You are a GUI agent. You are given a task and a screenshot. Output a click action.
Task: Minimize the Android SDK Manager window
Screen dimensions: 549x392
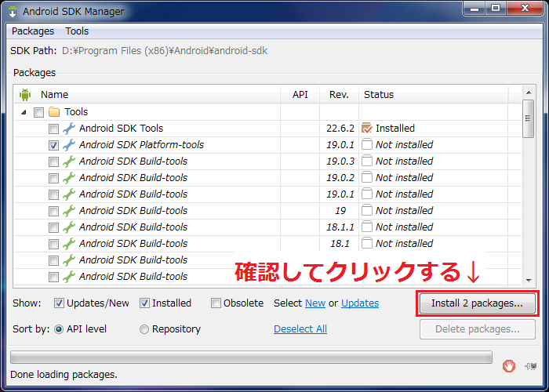click(x=474, y=9)
